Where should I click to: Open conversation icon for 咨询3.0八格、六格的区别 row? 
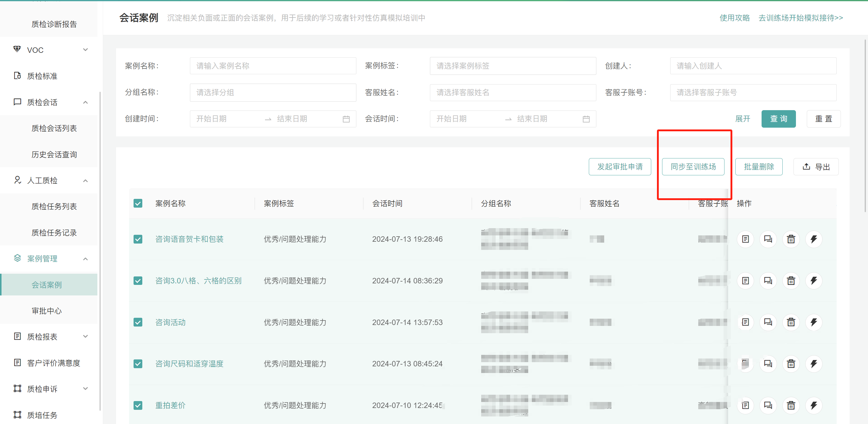point(768,281)
